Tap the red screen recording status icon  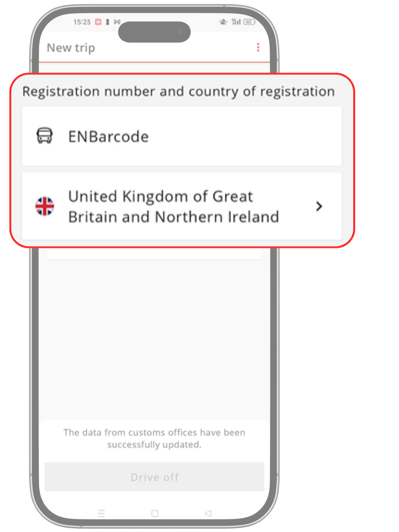point(98,22)
